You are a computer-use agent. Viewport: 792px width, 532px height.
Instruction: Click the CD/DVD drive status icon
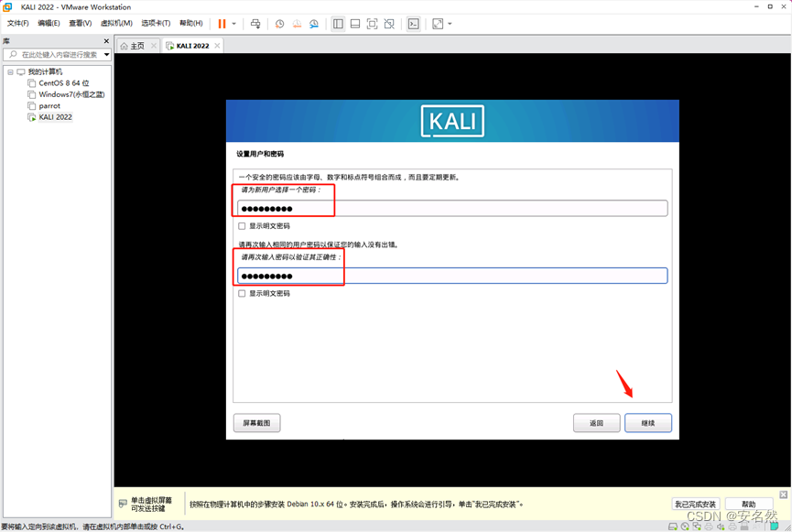685,527
